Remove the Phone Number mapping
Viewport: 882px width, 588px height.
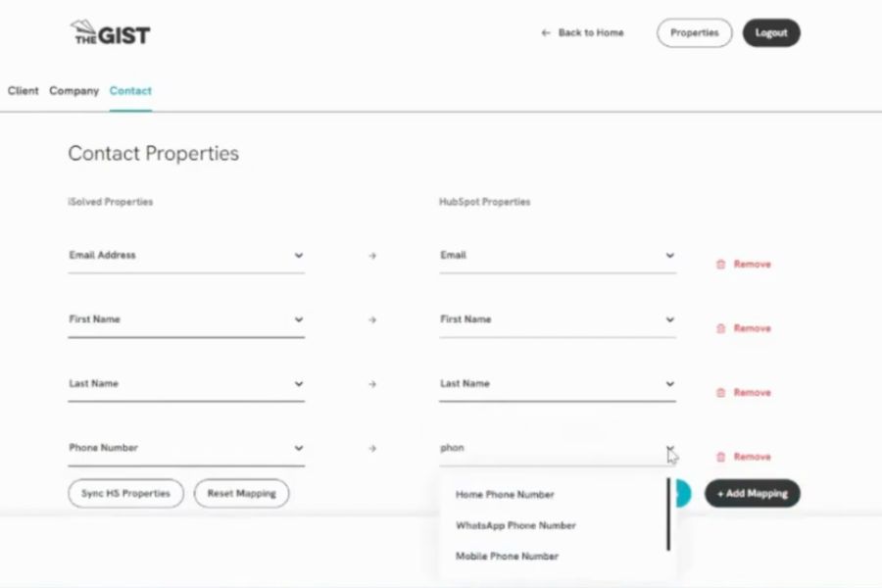pos(743,457)
